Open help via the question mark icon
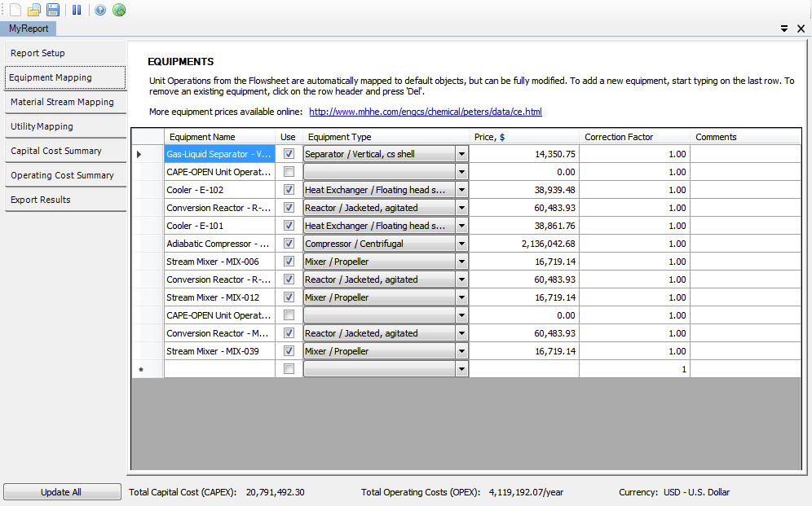Image resolution: width=812 pixels, height=506 pixels. tap(100, 10)
